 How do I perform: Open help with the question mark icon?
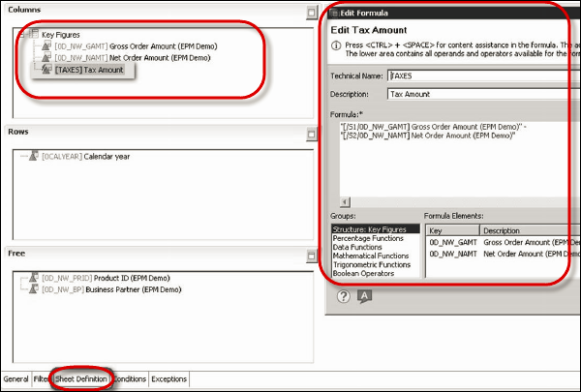344,296
